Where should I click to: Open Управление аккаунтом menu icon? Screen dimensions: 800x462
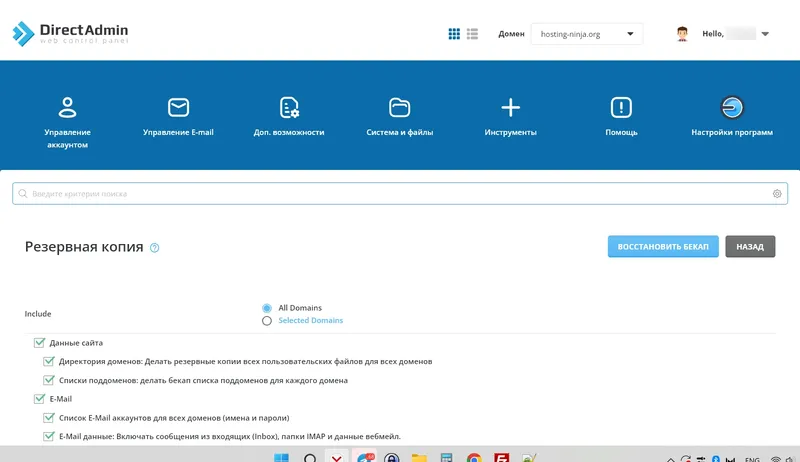[x=67, y=108]
